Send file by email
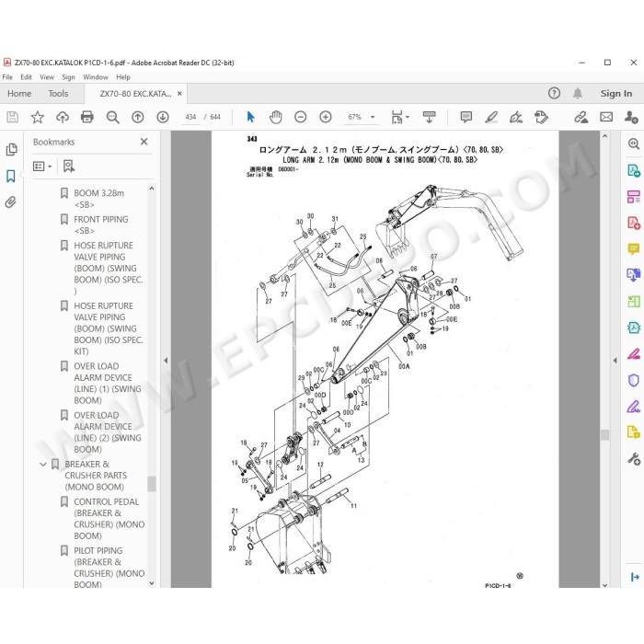The image size is (644, 644). [606, 117]
